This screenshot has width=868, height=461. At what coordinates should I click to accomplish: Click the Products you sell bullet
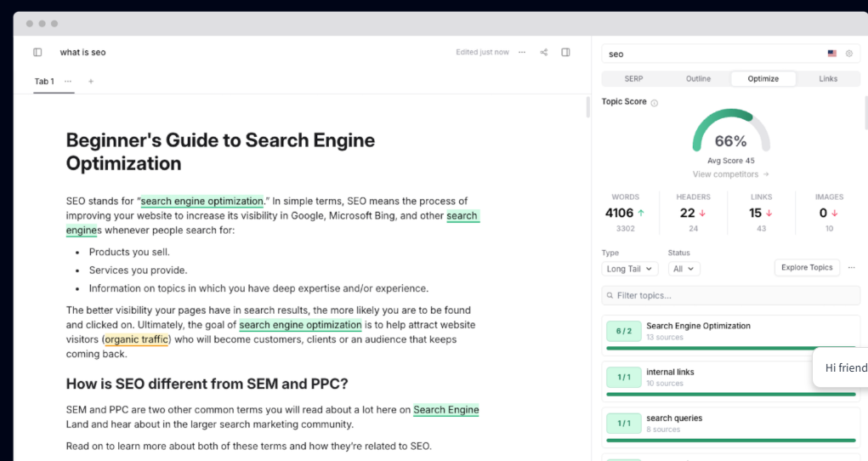[129, 252]
